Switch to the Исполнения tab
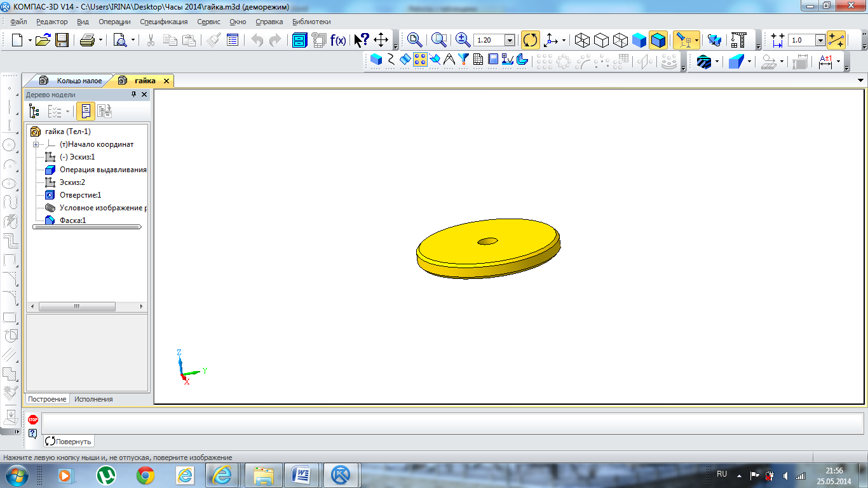 pyautogui.click(x=93, y=399)
